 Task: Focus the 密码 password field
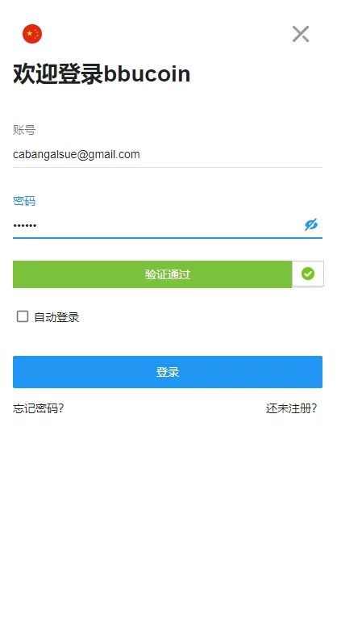[157, 225]
